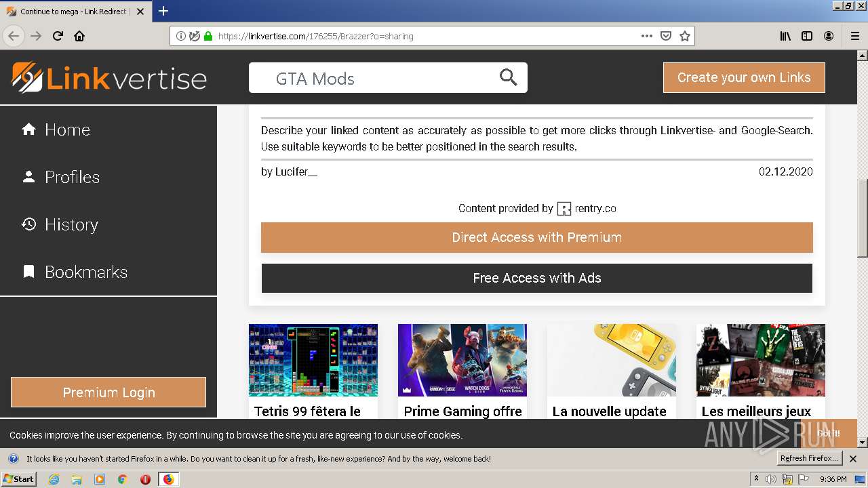
Task: Open Firefox Library icon
Action: pyautogui.click(x=785, y=36)
